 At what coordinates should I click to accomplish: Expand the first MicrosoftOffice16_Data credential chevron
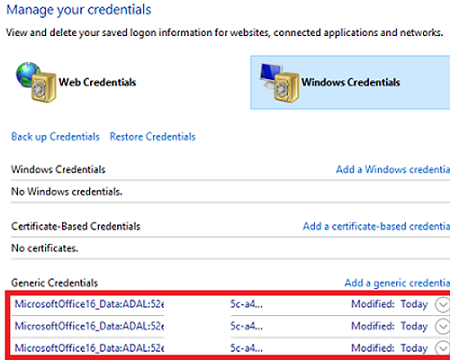tap(443, 305)
